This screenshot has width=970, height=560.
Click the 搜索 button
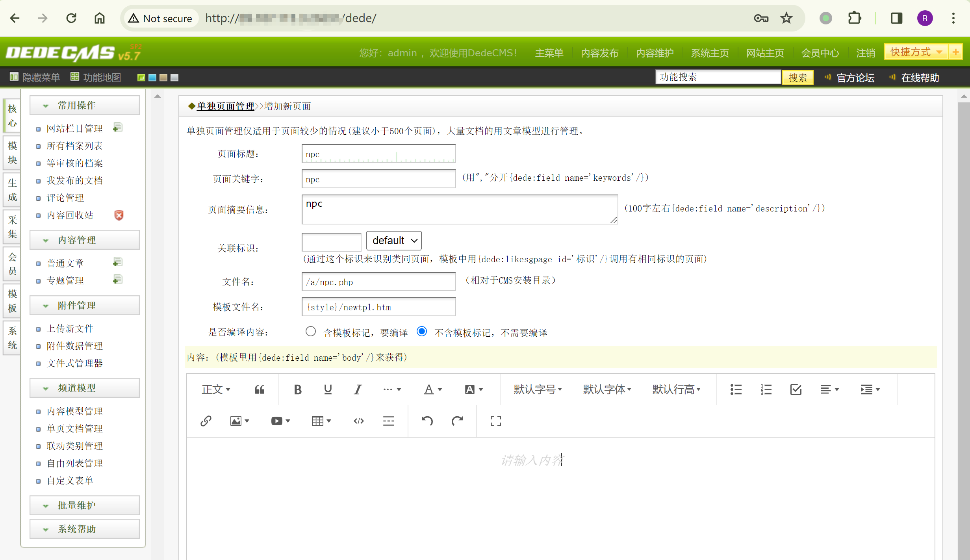pos(798,77)
